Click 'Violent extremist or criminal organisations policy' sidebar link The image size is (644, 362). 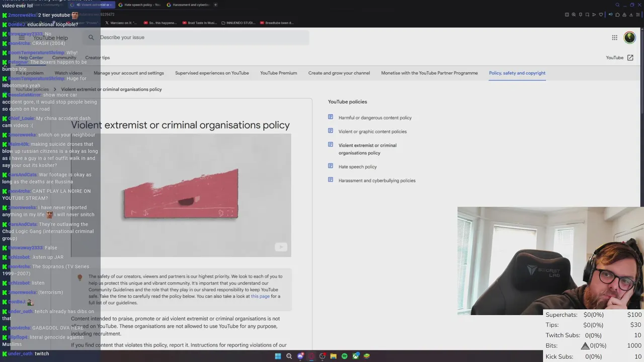tap(367, 149)
